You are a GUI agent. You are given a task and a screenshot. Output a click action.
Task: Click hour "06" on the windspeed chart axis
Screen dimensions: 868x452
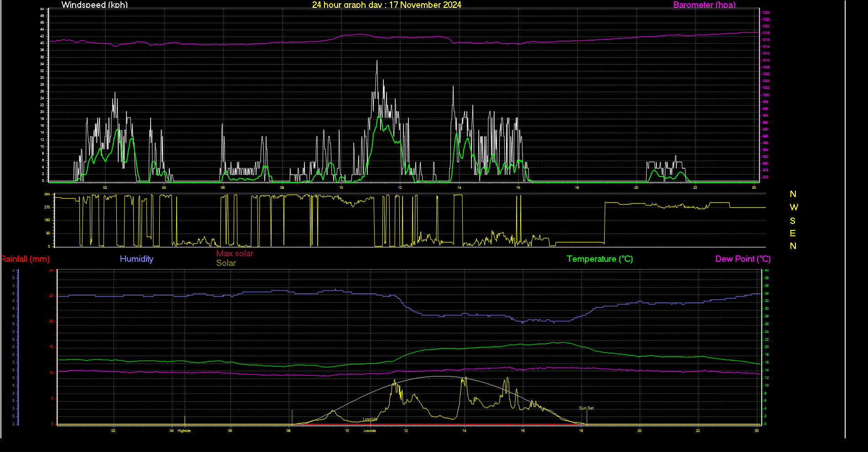click(223, 187)
